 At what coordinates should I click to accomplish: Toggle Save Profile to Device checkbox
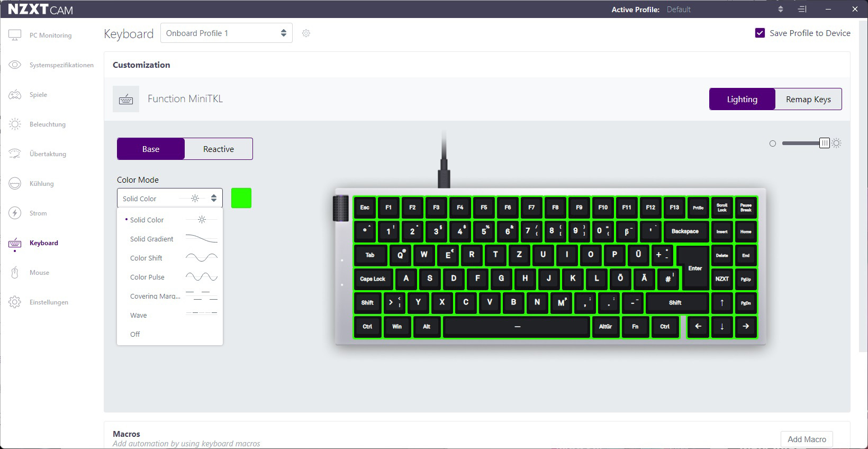coord(760,33)
